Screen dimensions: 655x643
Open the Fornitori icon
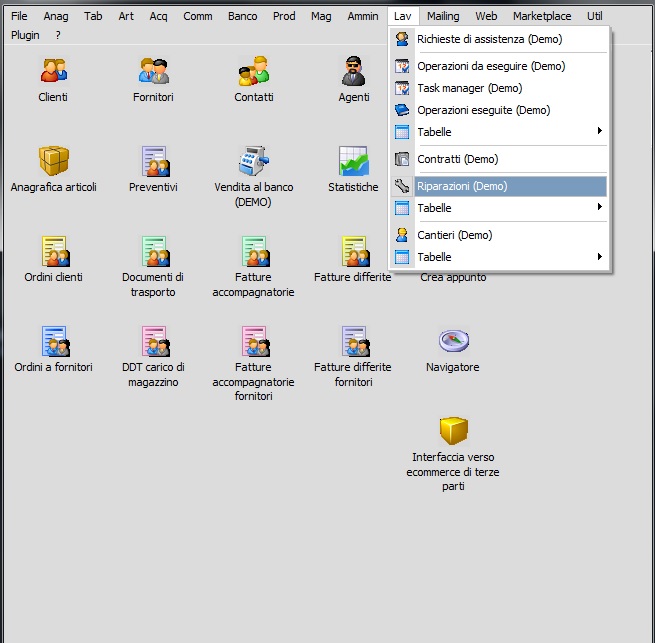(x=153, y=70)
